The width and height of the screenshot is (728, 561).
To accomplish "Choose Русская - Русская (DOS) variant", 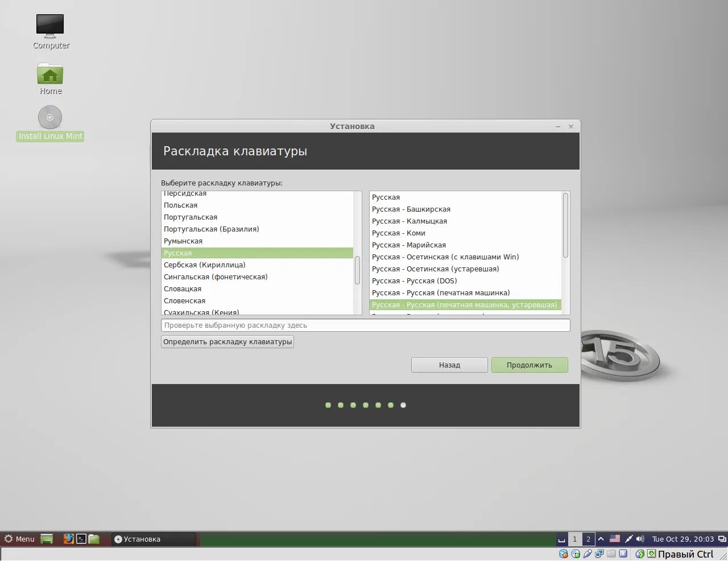I will pyautogui.click(x=465, y=281).
